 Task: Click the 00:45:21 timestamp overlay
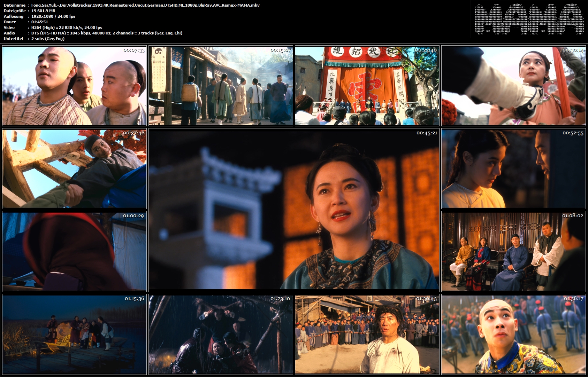[x=427, y=133]
